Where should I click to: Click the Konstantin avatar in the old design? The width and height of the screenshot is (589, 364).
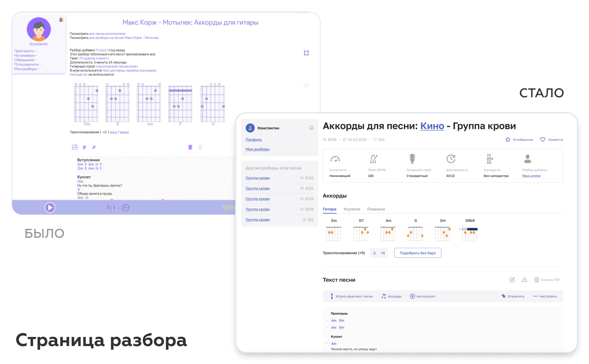click(39, 29)
